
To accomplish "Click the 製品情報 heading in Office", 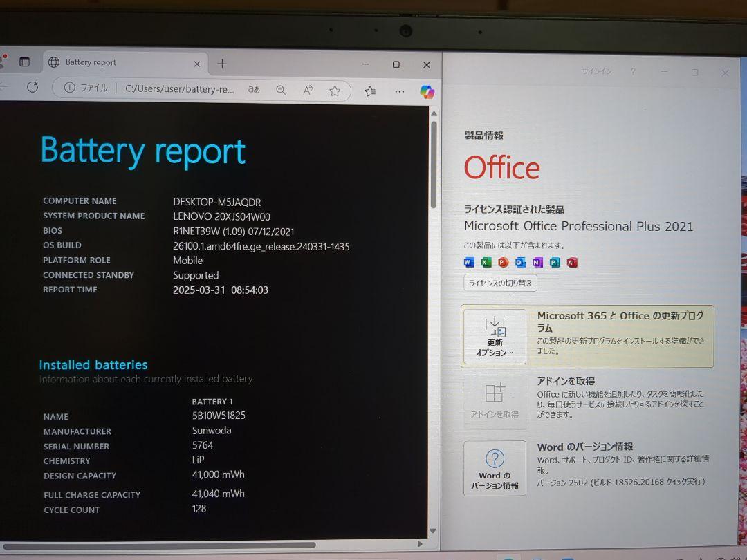I will click(x=484, y=136).
